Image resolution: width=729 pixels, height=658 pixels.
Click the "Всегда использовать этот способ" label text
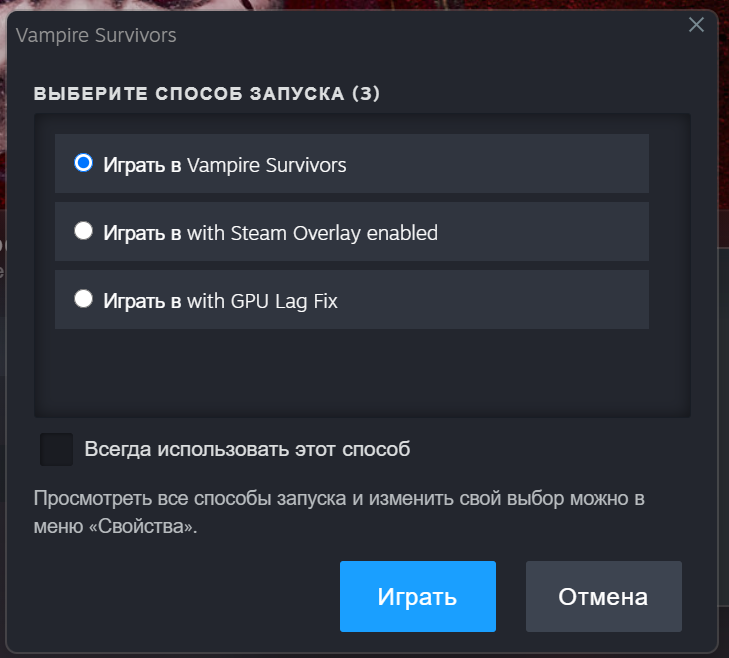click(248, 449)
